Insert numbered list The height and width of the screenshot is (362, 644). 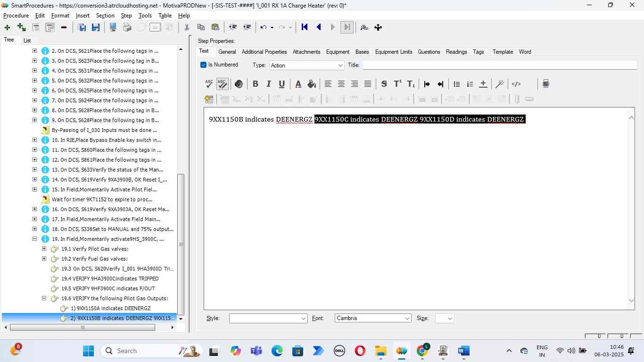click(x=470, y=84)
